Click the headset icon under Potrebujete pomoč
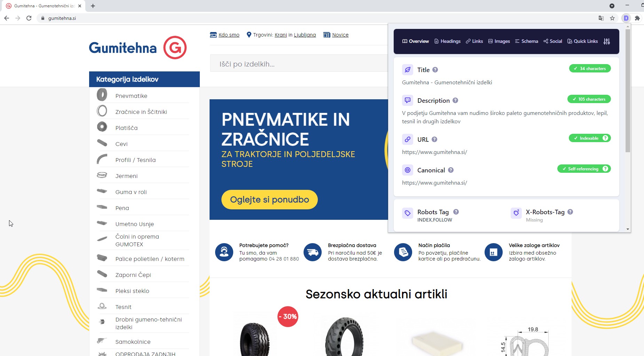Screen dimensions: 644x356 [224, 252]
